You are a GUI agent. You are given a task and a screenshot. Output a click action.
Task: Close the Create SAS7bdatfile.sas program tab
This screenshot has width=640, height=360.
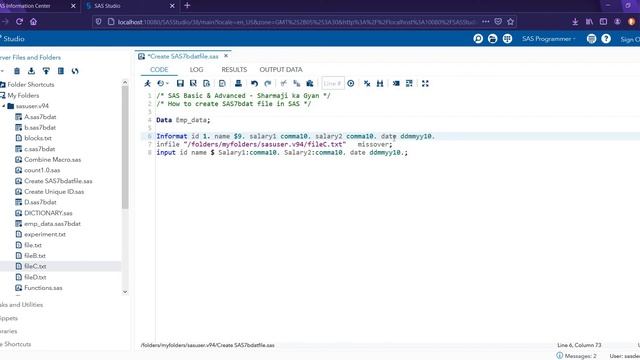[226, 56]
